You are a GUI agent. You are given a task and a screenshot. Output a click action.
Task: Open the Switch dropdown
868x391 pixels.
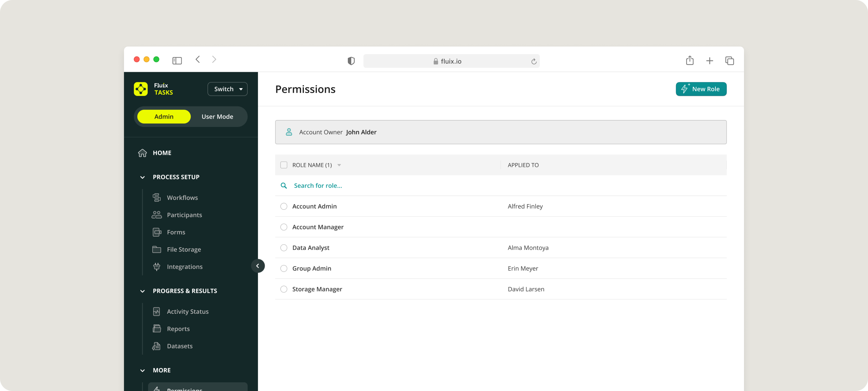point(228,89)
